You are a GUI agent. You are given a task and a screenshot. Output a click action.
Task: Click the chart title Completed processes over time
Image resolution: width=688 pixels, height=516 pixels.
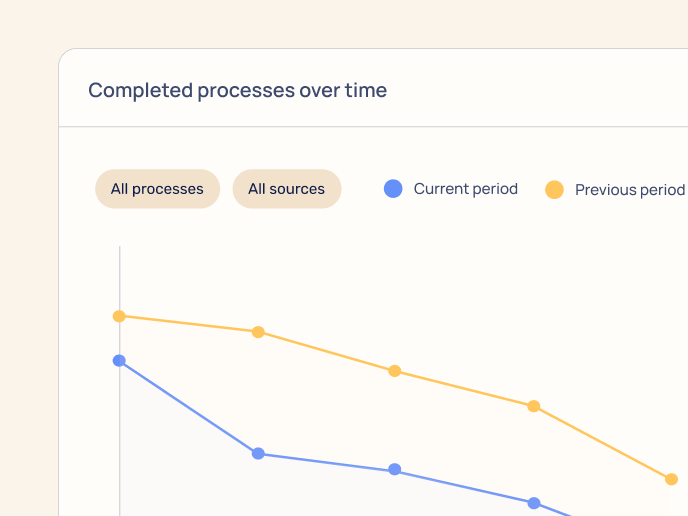(237, 90)
